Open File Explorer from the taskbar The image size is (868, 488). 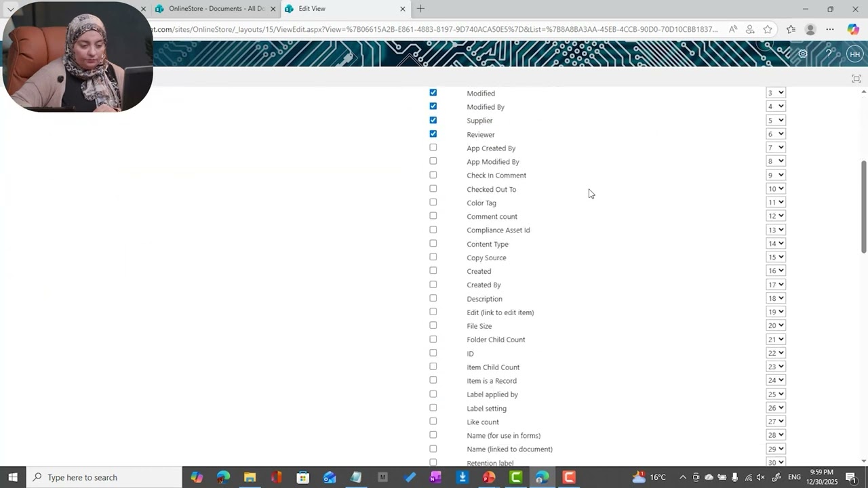pyautogui.click(x=250, y=477)
